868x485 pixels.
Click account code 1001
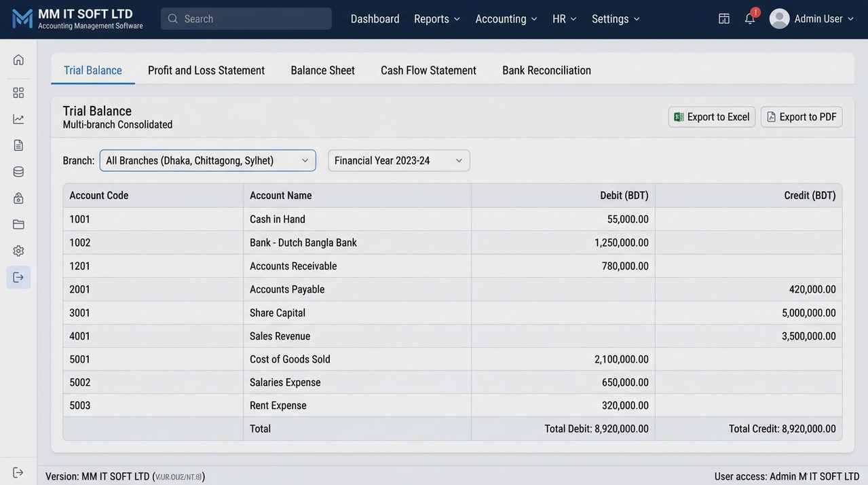point(80,219)
